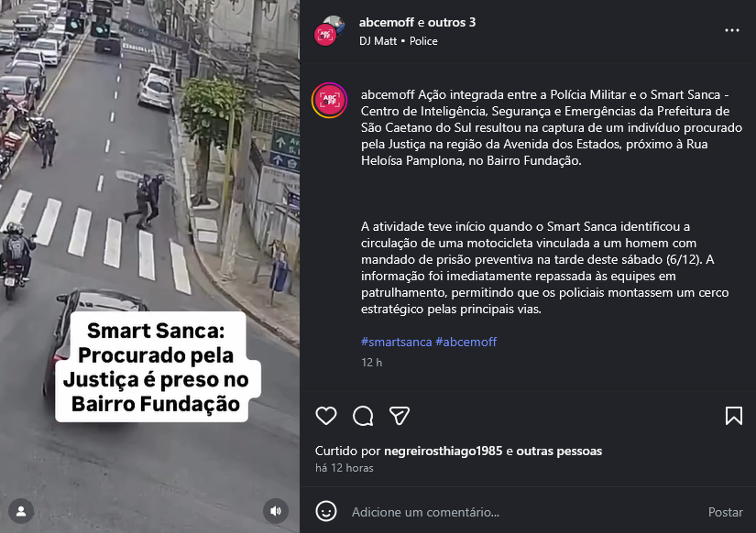View likes via 'outras pessoas'
Screen dimensions: 756x533
559,451
